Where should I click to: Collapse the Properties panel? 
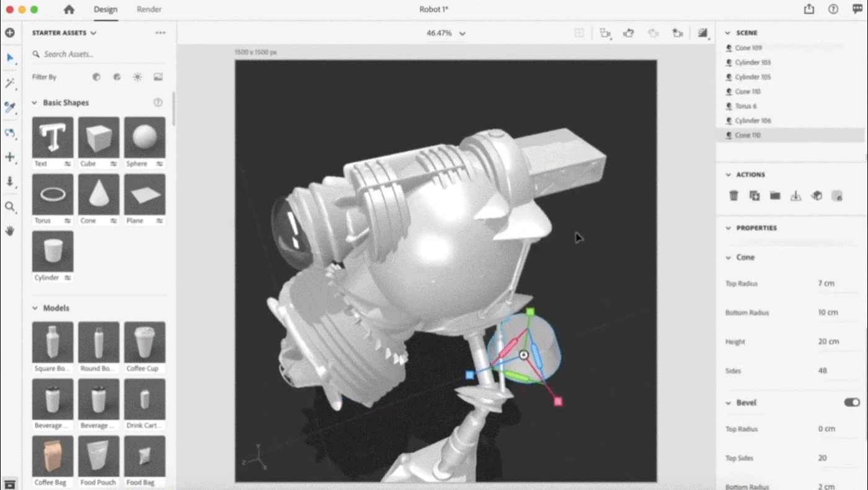(x=728, y=228)
